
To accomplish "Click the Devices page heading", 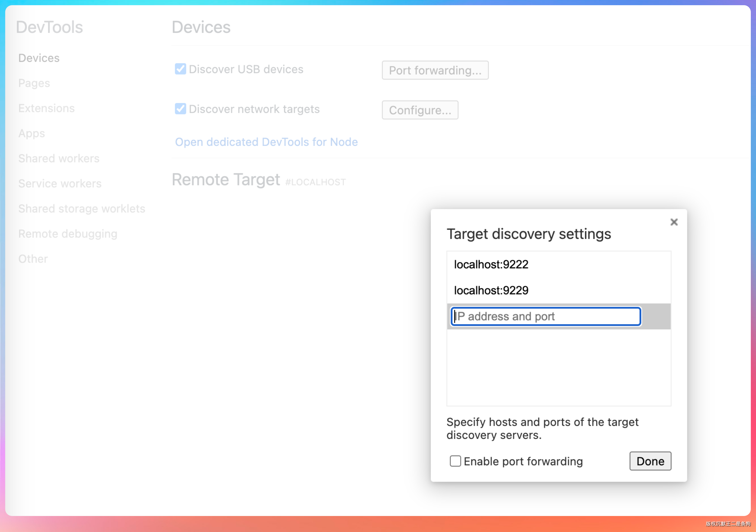I will click(201, 27).
